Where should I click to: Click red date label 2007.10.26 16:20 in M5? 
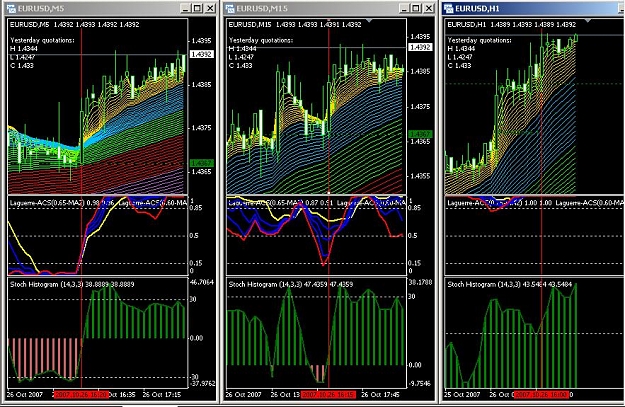click(x=81, y=395)
